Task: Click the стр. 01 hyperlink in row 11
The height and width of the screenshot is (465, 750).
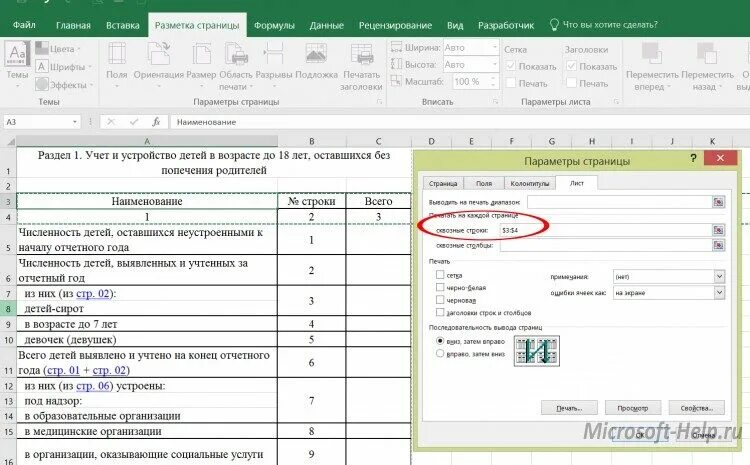Action: tap(63, 370)
